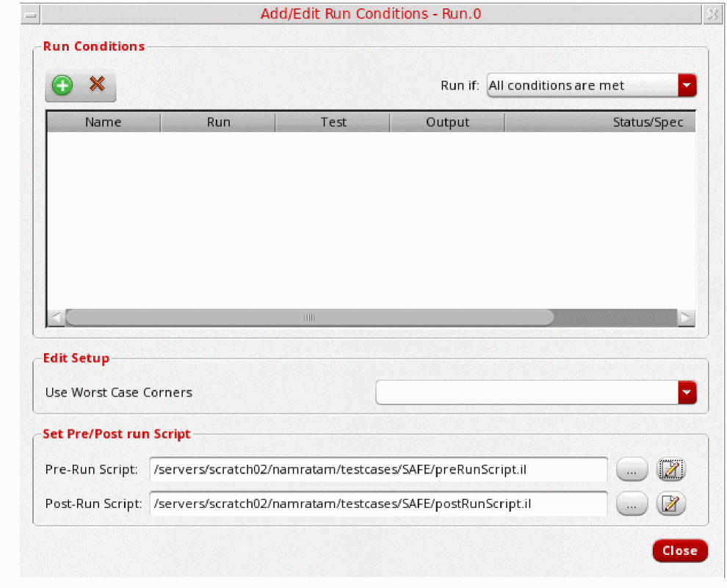Click the scrollbar right arrow
This screenshot has height=588, width=727.
pyautogui.click(x=686, y=318)
